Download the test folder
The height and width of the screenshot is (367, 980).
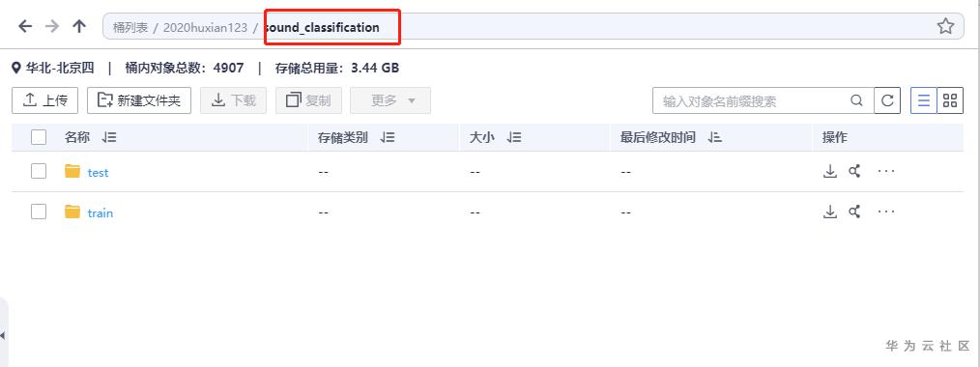pyautogui.click(x=829, y=171)
